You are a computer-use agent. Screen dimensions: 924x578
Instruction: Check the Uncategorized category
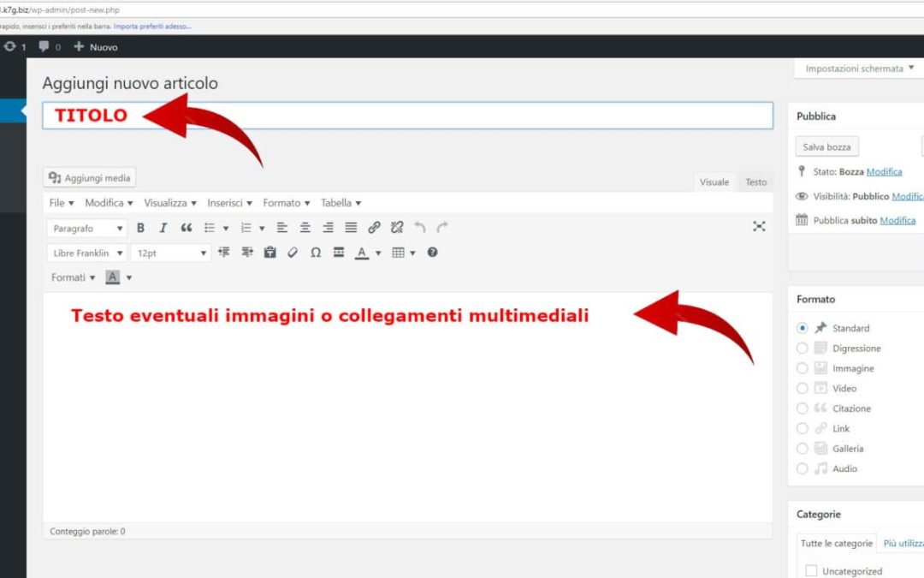[x=811, y=570]
